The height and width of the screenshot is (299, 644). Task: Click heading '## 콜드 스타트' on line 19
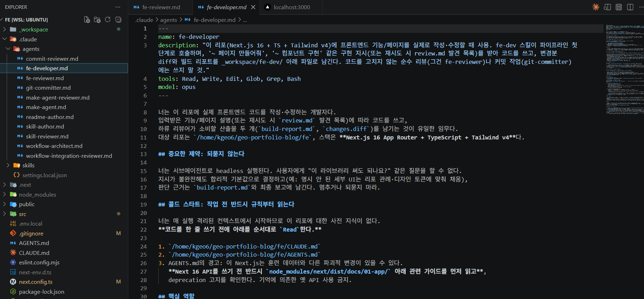click(226, 205)
